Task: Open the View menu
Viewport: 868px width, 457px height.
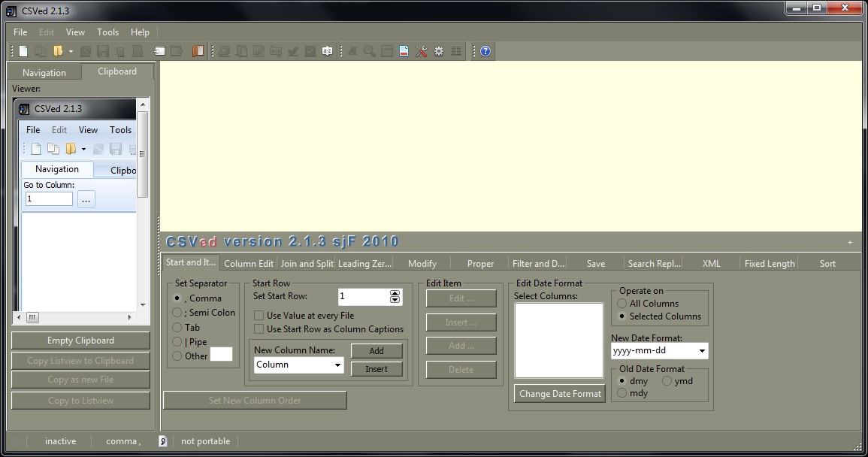Action: [75, 32]
